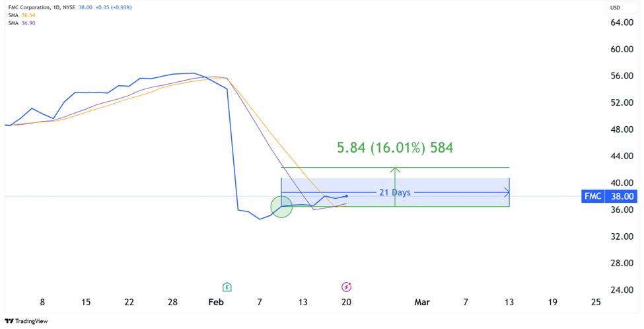644x329 pixels.
Task: Click the Feb label on the time axis
Action: [x=216, y=303]
